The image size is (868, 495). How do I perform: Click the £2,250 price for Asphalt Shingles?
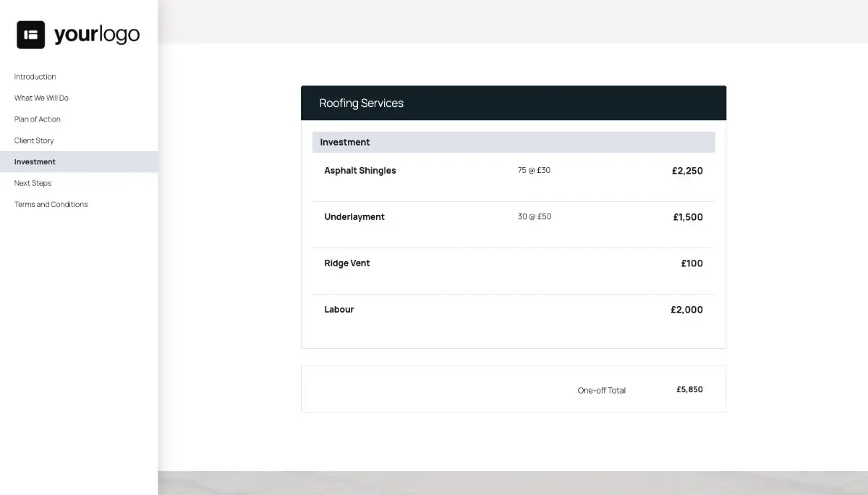[x=687, y=170]
